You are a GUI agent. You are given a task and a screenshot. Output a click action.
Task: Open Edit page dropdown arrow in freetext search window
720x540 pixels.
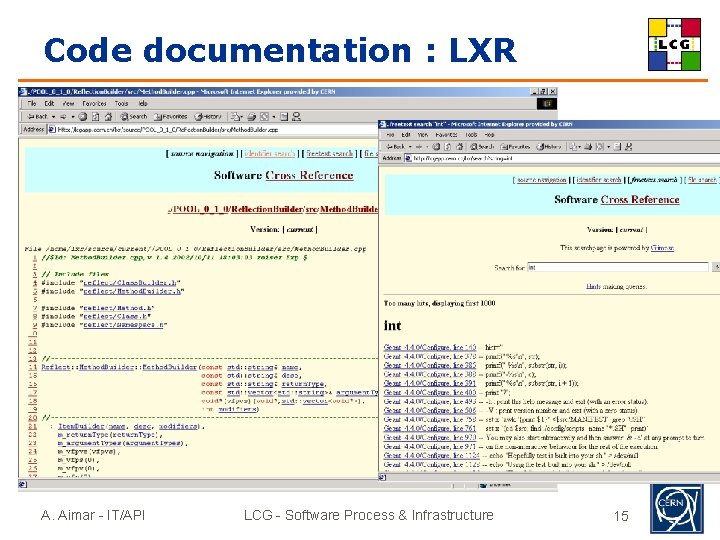(x=608, y=146)
